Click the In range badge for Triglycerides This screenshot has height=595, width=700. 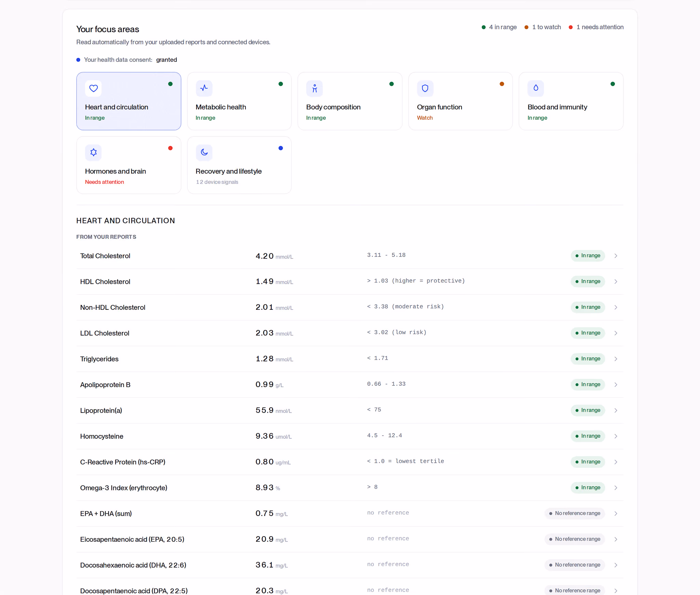(x=588, y=359)
